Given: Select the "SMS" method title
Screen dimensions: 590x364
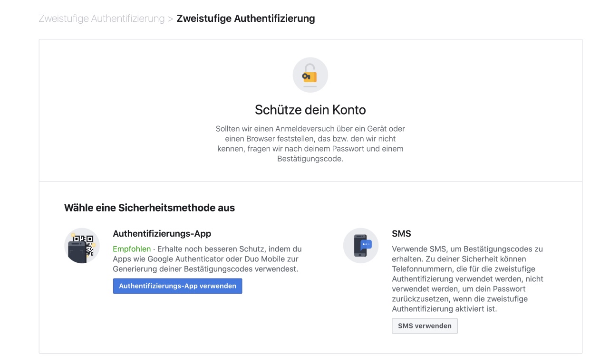Looking at the screenshot, I should [x=401, y=234].
